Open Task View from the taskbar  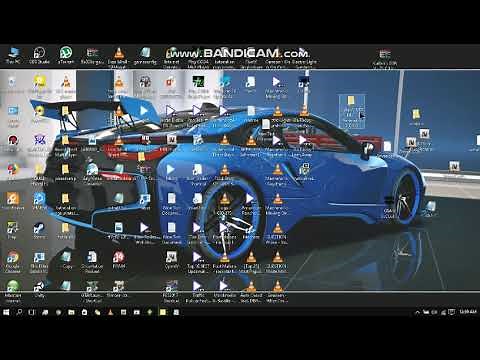point(32,312)
